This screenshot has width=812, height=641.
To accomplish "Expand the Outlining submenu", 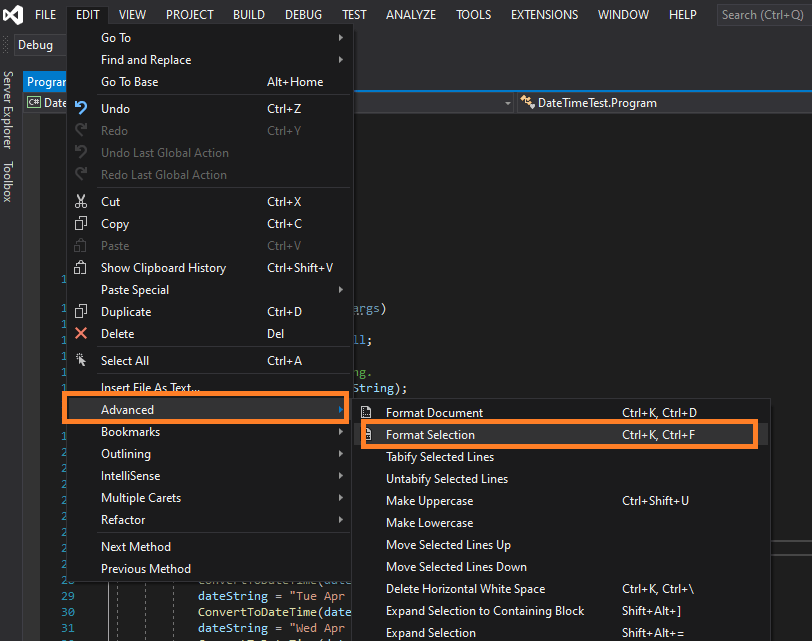I will [x=210, y=454].
